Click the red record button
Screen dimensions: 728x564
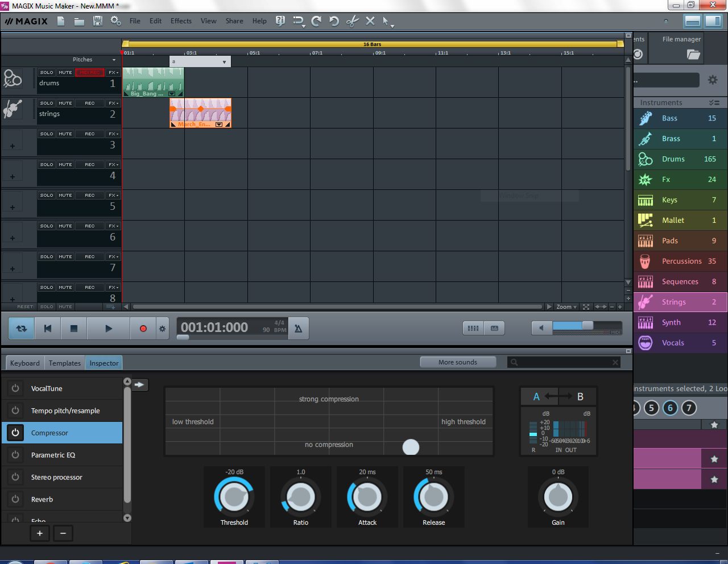tap(143, 329)
